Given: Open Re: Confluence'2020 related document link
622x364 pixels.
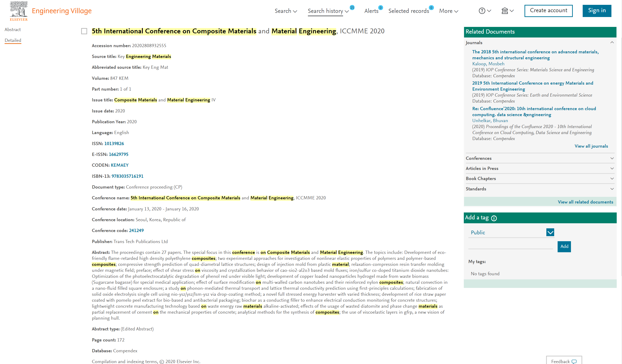Looking at the screenshot, I should pyautogui.click(x=534, y=112).
